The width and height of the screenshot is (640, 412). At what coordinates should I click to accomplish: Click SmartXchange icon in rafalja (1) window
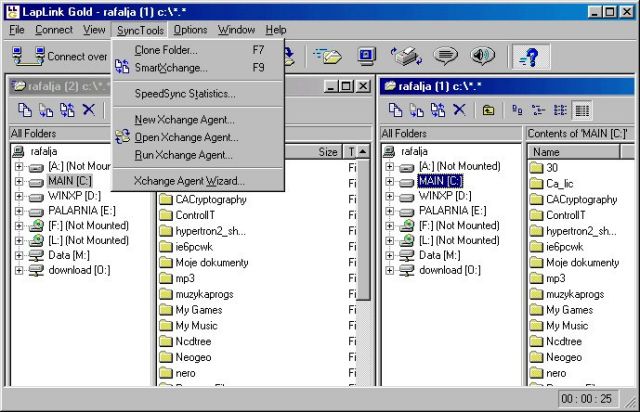[438, 110]
